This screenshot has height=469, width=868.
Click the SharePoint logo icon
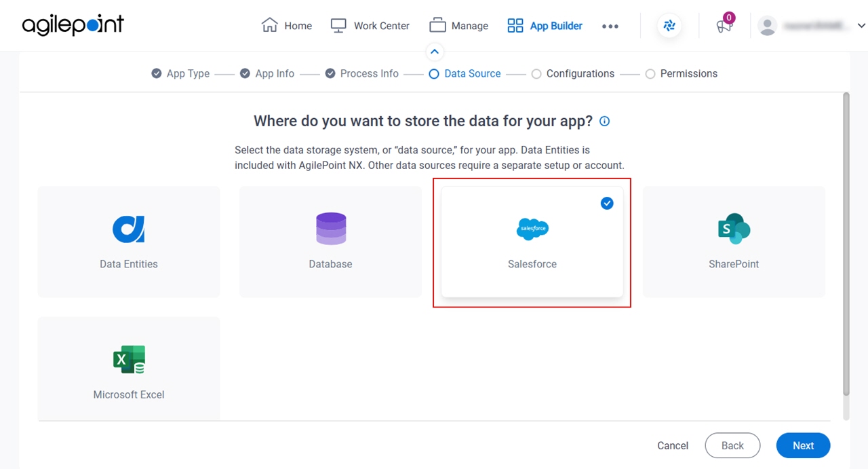pos(734,229)
